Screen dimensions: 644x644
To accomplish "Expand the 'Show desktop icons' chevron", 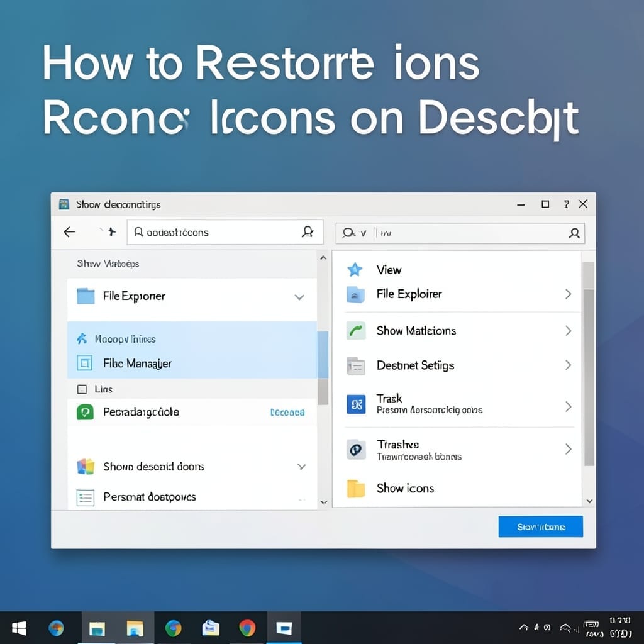I will click(301, 467).
